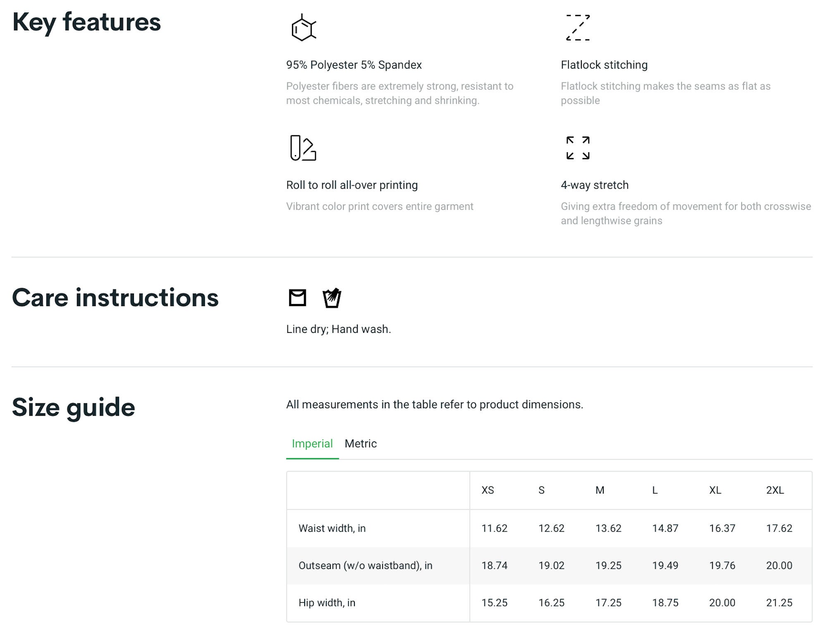The height and width of the screenshot is (644, 827).
Task: Click waist width value 14.87
Action: [665, 528]
